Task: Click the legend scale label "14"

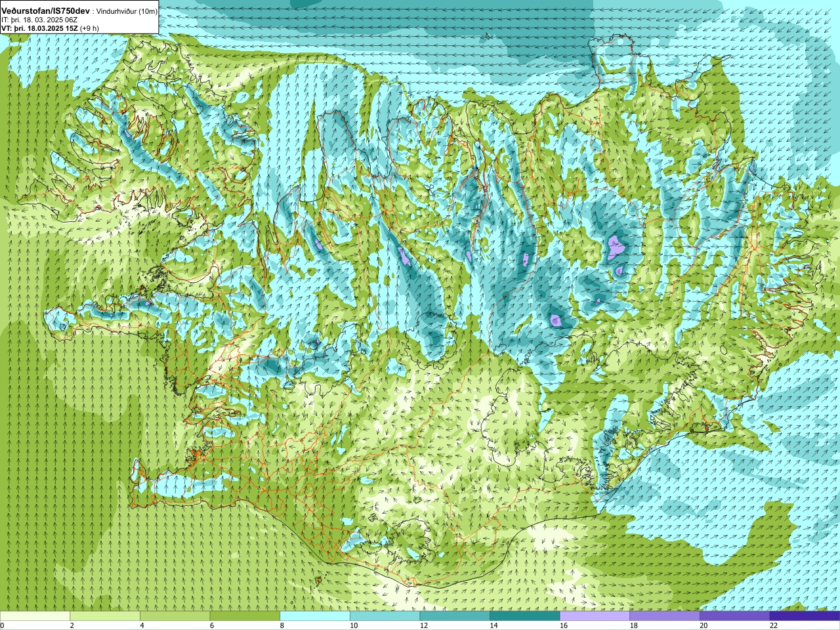Action: 493,625
